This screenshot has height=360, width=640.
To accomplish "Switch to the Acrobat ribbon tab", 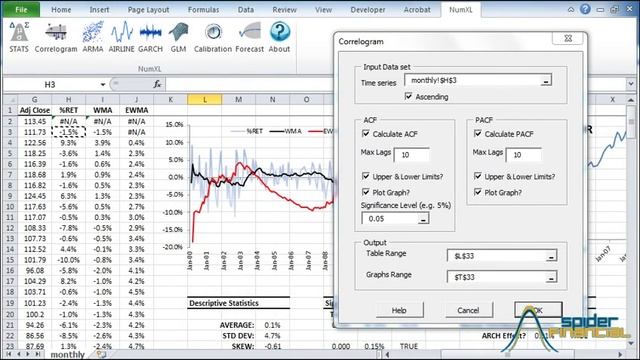I will pyautogui.click(x=417, y=9).
